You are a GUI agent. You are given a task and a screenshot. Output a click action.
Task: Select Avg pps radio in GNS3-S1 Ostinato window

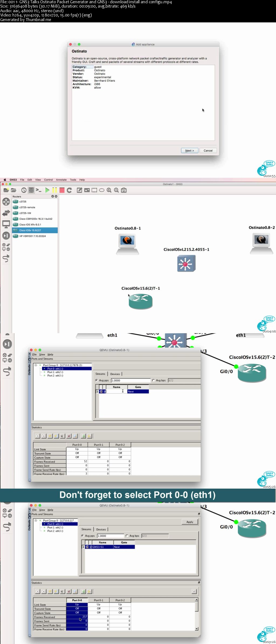82,536
